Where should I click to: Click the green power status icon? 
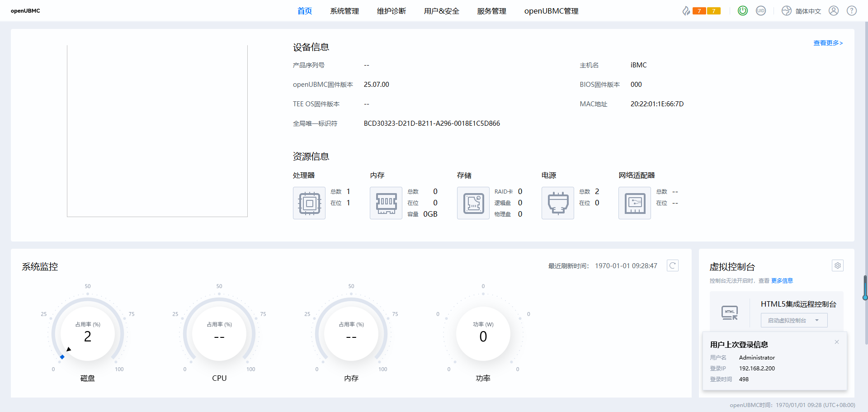click(x=743, y=11)
